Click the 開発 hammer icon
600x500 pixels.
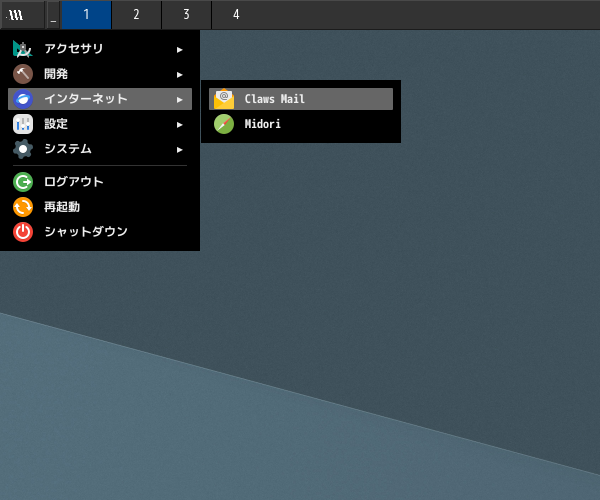tap(23, 74)
